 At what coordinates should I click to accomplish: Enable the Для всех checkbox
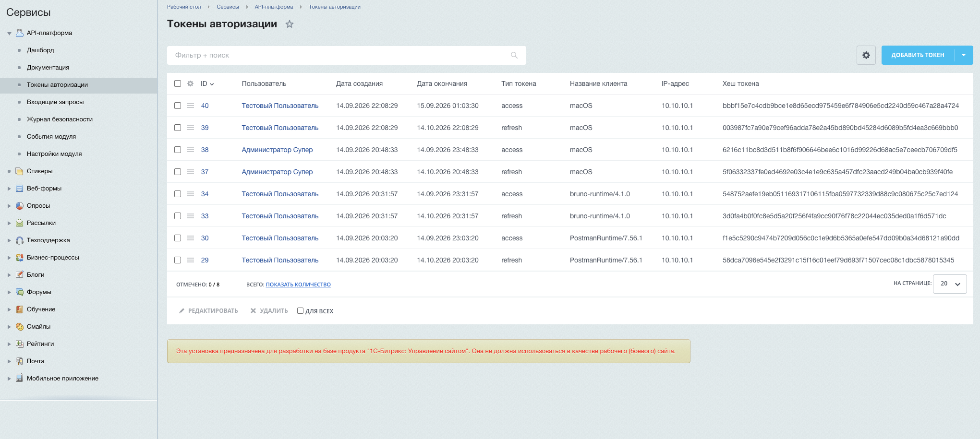(300, 311)
